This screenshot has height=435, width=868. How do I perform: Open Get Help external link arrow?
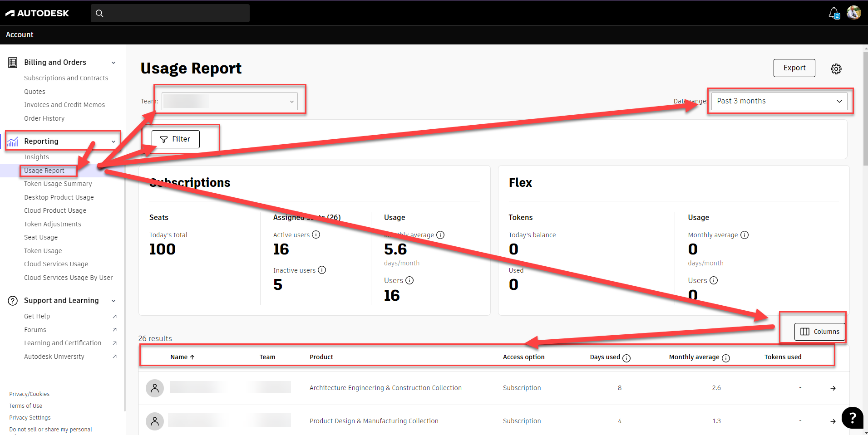[x=114, y=317]
